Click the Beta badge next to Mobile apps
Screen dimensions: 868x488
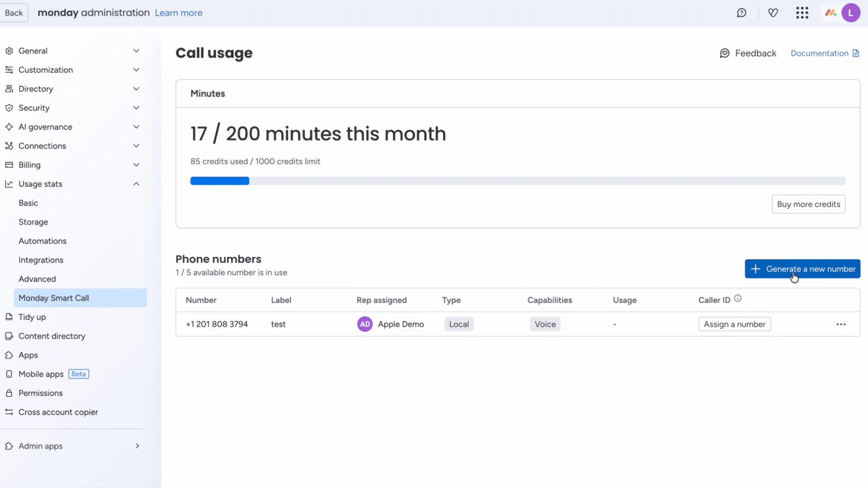pos(79,374)
